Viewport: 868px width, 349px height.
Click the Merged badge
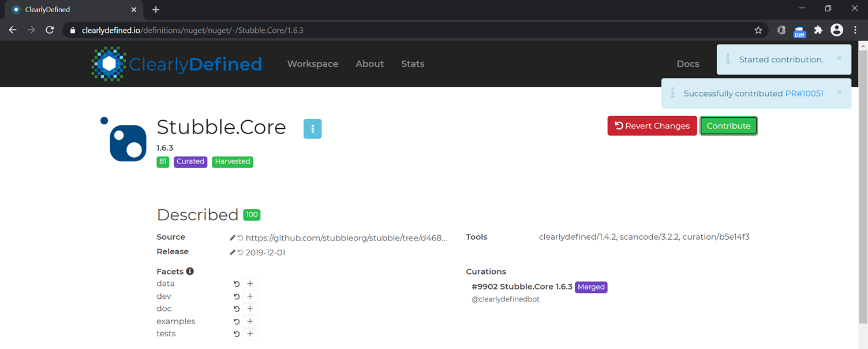(591, 287)
